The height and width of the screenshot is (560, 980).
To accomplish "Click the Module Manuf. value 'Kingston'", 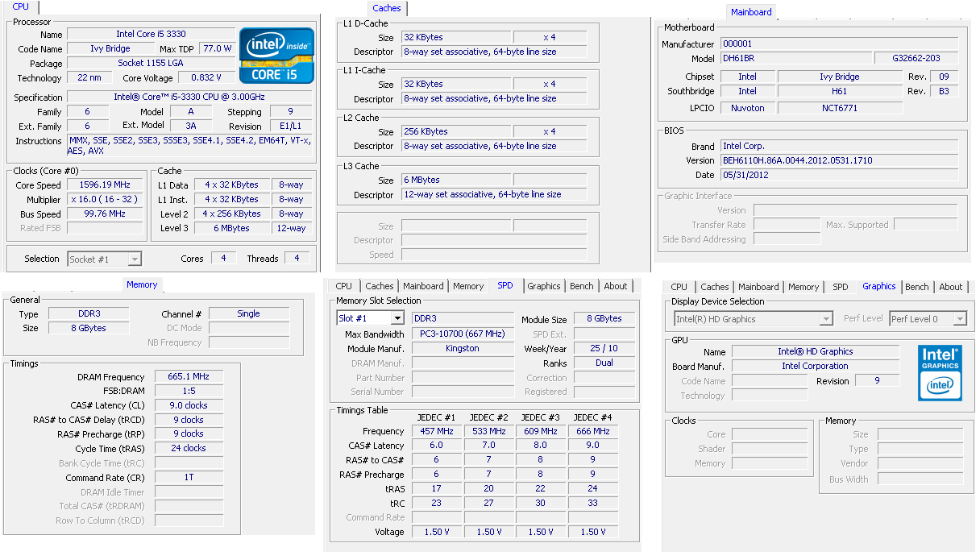I will (x=462, y=348).
